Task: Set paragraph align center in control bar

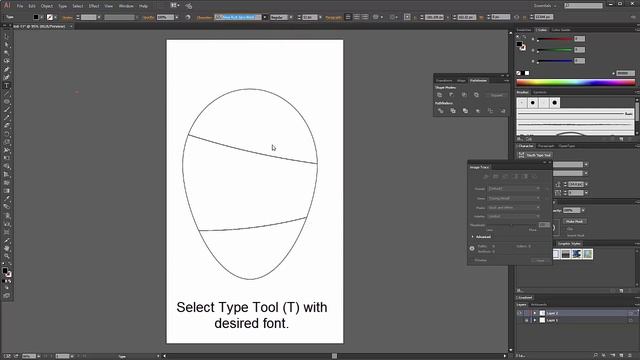Action: point(356,17)
